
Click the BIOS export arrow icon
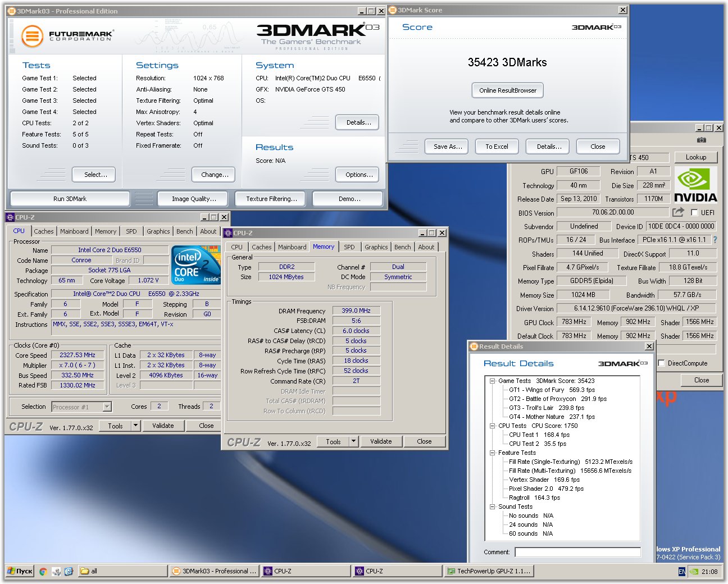click(678, 212)
